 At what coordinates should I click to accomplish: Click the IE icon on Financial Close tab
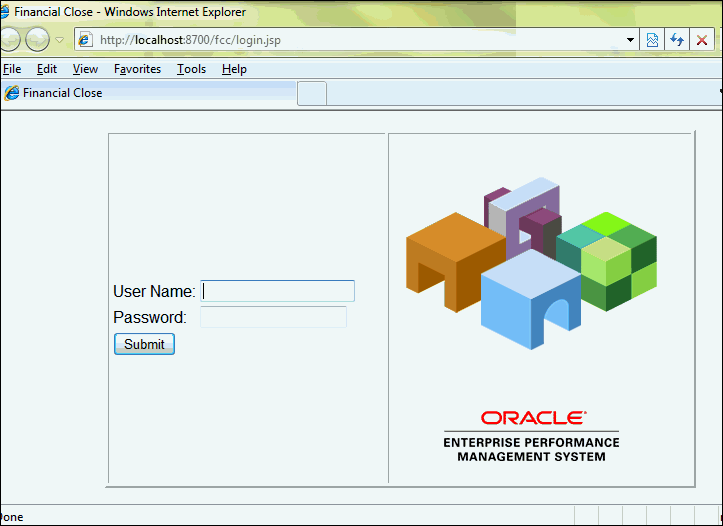(x=12, y=93)
